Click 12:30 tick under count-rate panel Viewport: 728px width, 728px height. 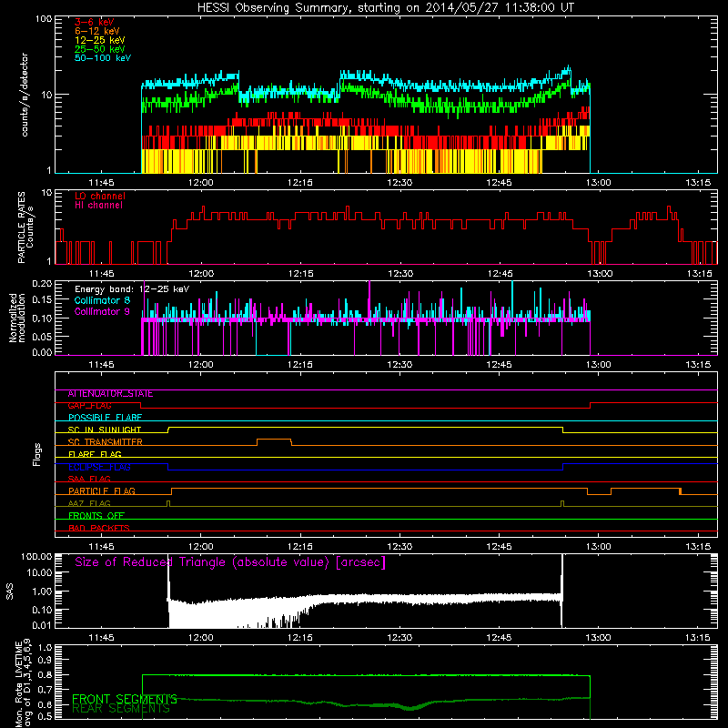(399, 183)
